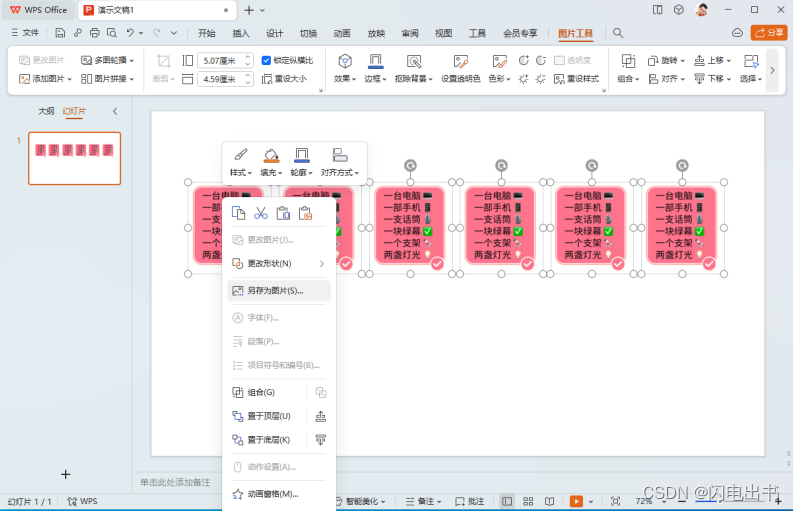This screenshot has width=794, height=511.
Task: Click the 多图轮播 multi-image carousel button
Action: click(107, 60)
